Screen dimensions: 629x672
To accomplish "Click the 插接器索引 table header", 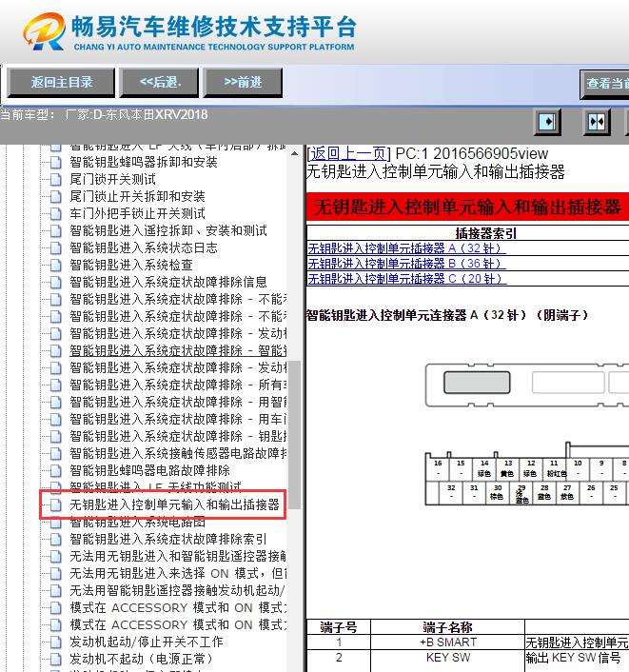I will (486, 233).
